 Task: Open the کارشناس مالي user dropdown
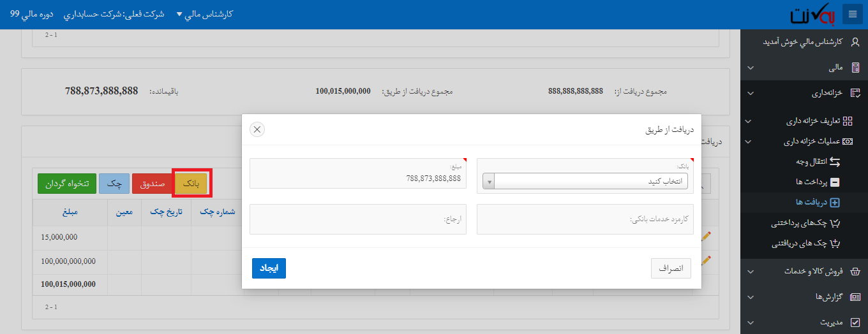(204, 13)
